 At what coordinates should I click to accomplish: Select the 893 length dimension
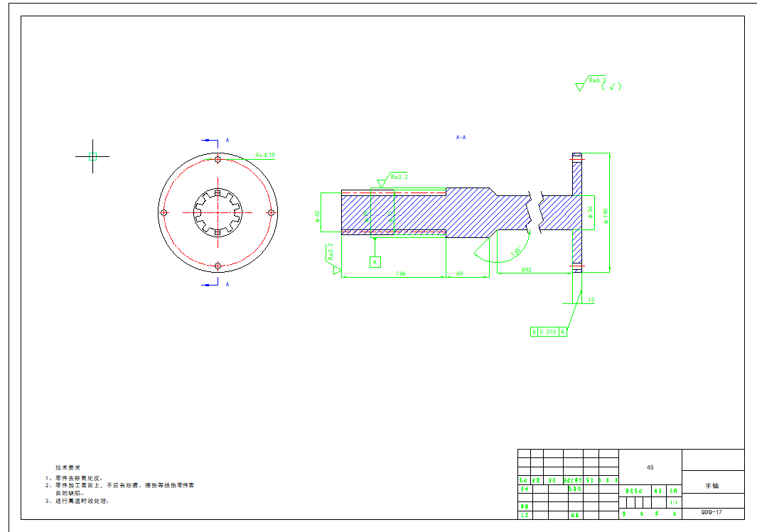pyautogui.click(x=527, y=270)
